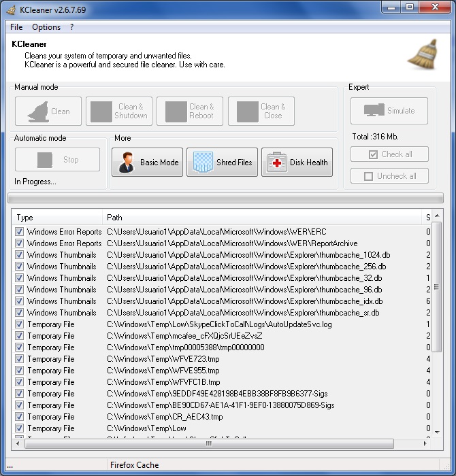Uncheck the thumbcache_256.db checkbox
The width and height of the screenshot is (456, 476).
(19, 267)
